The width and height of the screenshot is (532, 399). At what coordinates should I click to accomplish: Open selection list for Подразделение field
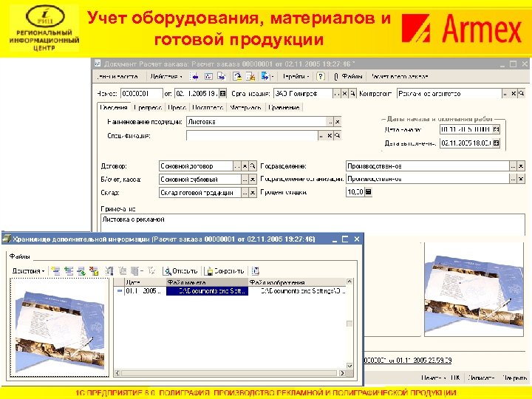[x=513, y=166]
